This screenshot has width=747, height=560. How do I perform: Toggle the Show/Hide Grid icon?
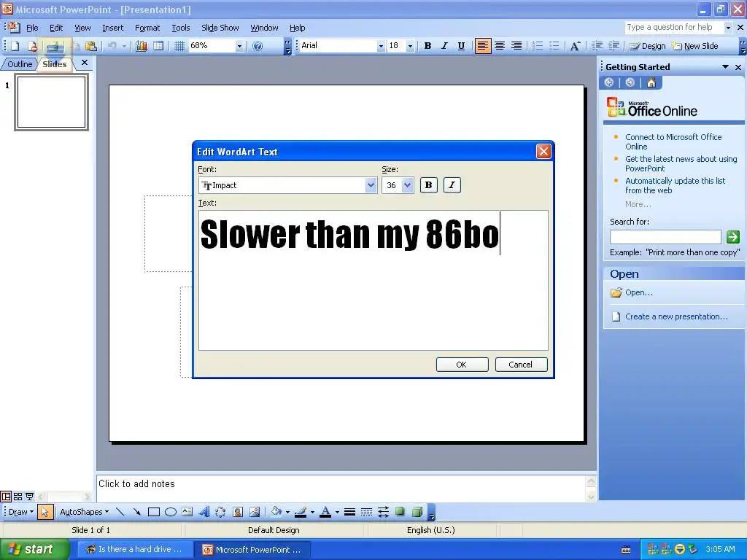click(179, 46)
